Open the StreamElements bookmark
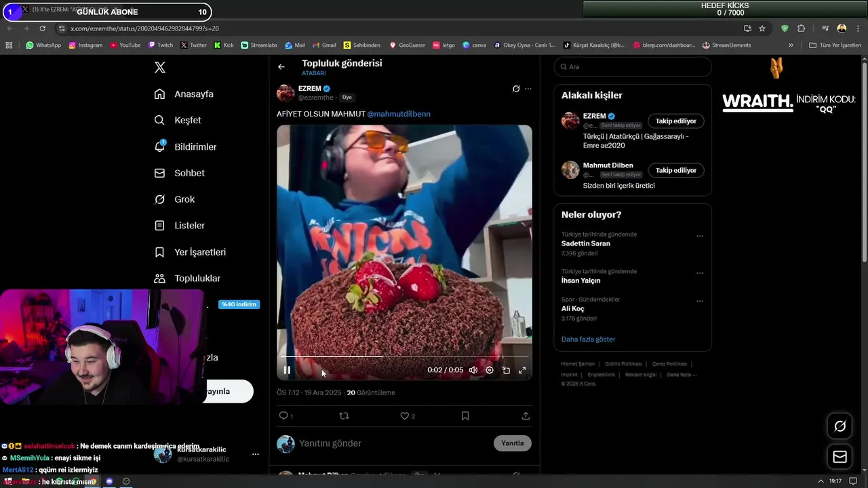The width and height of the screenshot is (868, 488). tap(726, 45)
